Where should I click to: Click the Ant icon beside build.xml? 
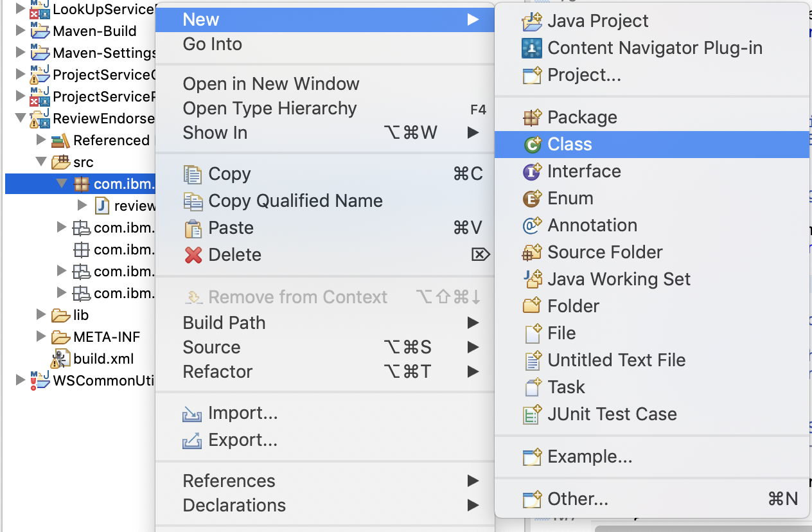tap(62, 359)
